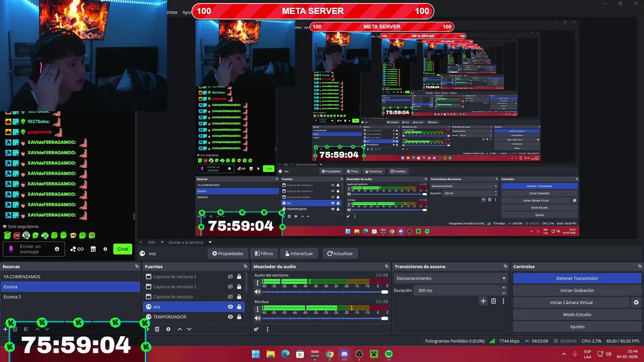
Task: Show Captura de ventana 2 source
Action: coord(230,287)
